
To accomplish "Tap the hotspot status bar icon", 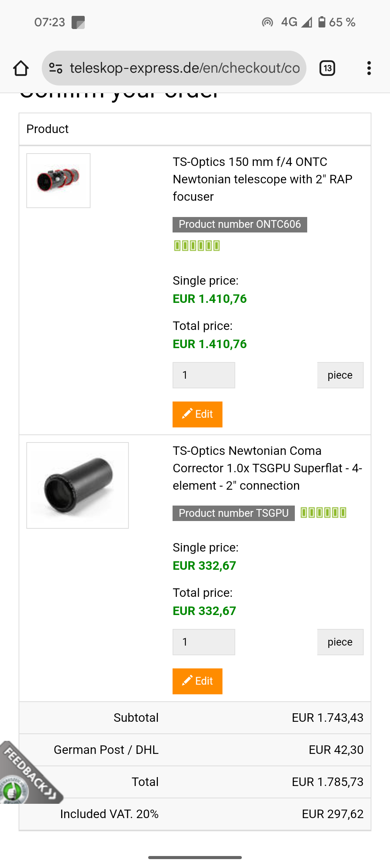I will click(x=267, y=22).
